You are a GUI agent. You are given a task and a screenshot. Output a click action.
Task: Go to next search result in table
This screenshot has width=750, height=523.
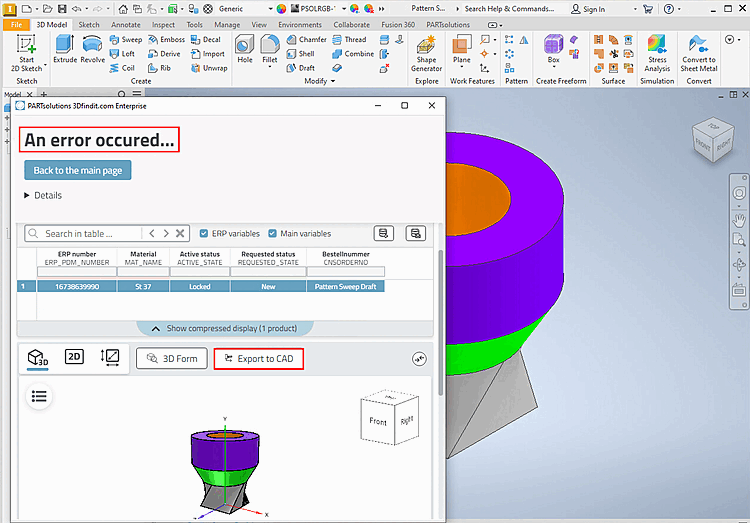tap(166, 234)
